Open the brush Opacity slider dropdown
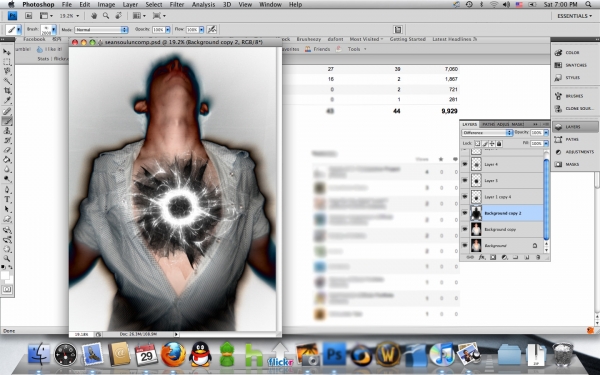 pyautogui.click(x=168, y=29)
